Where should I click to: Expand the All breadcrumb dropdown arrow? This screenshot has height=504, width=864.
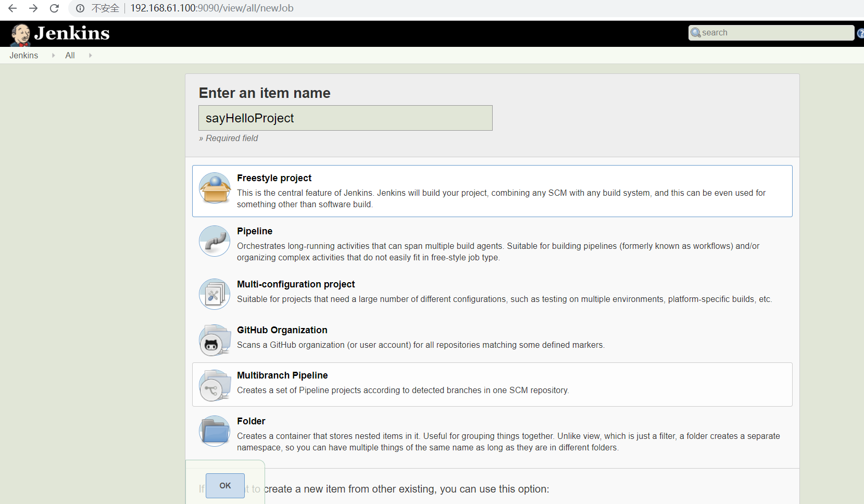click(90, 55)
